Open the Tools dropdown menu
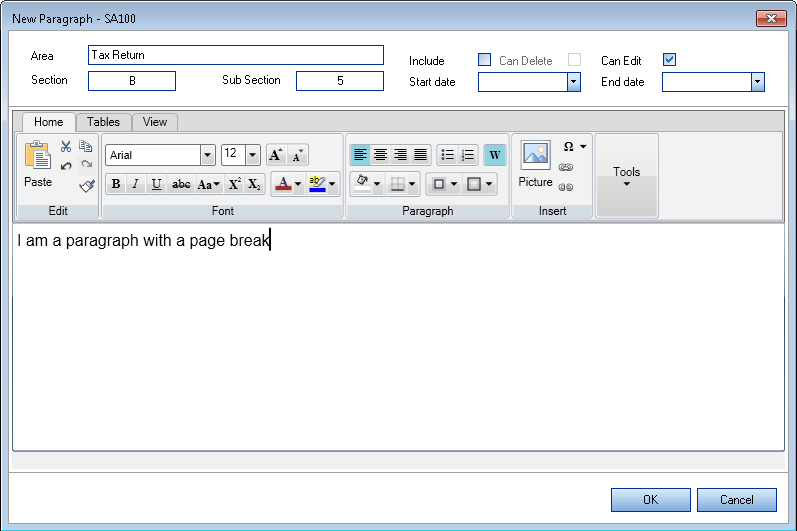Viewport: 797px width, 531px height. [x=626, y=176]
